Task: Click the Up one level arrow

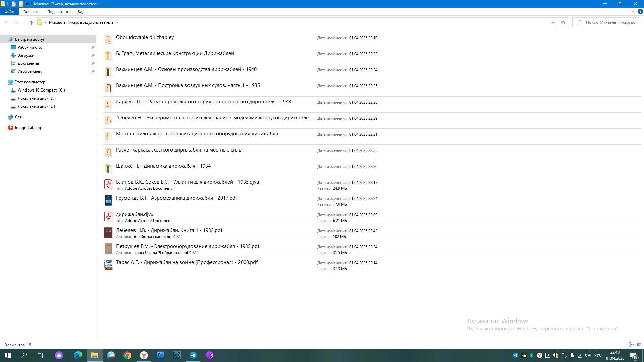Action: (x=31, y=22)
